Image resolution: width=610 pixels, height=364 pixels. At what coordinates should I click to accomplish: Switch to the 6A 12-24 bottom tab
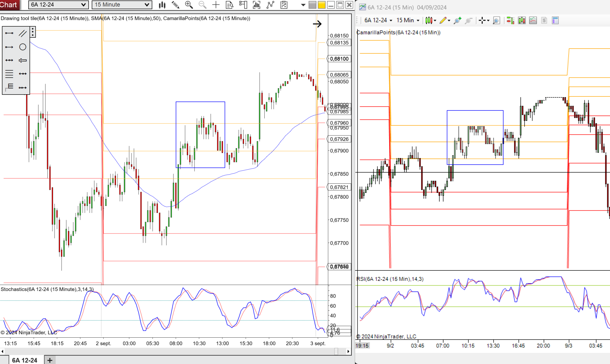click(x=24, y=360)
